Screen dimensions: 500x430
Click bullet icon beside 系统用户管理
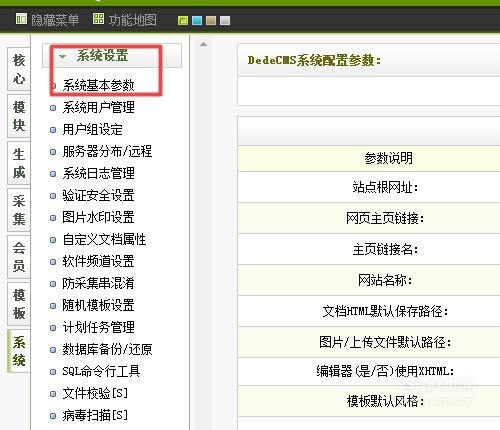point(53,108)
